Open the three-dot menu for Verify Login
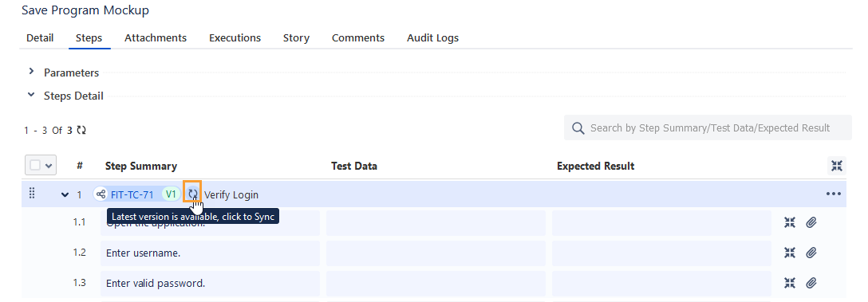 click(x=833, y=194)
